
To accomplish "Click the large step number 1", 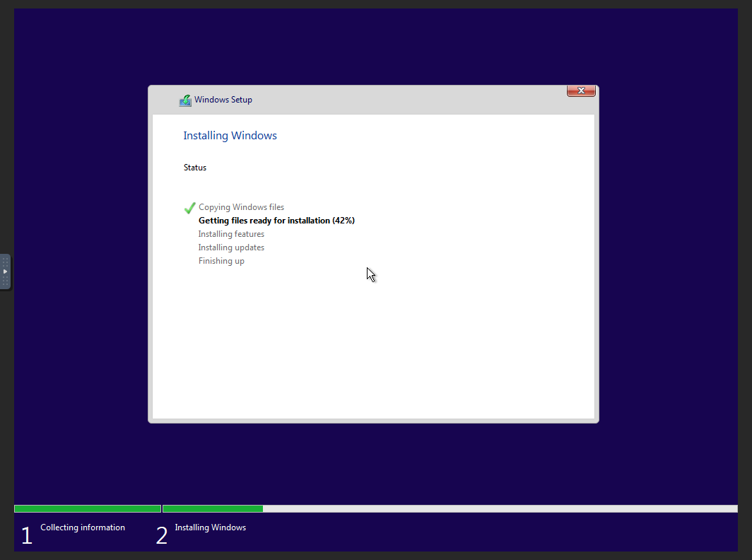I will [x=26, y=536].
